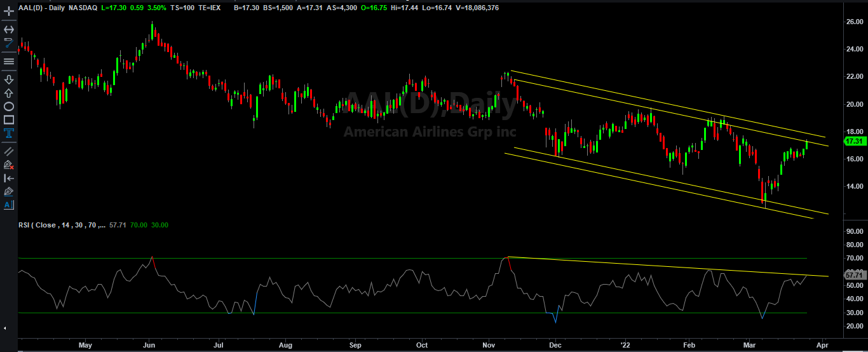Click the 14.00 price axis label
The image size is (868, 352).
click(855, 186)
